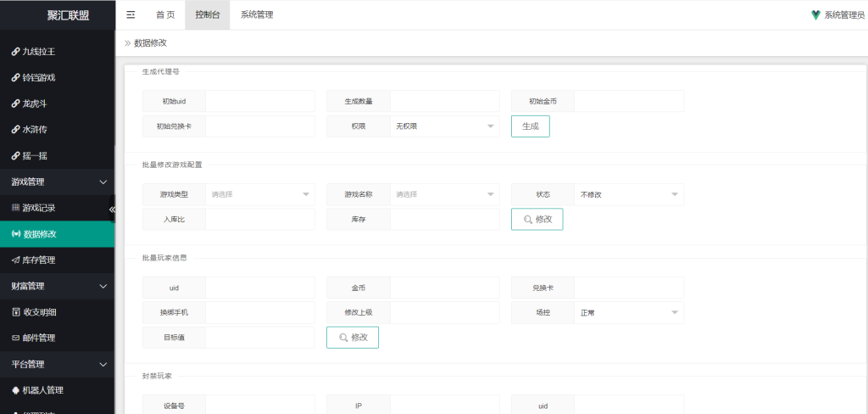868x414 pixels.
Task: Open the 场控 dropdown showing 正常
Action: (629, 312)
